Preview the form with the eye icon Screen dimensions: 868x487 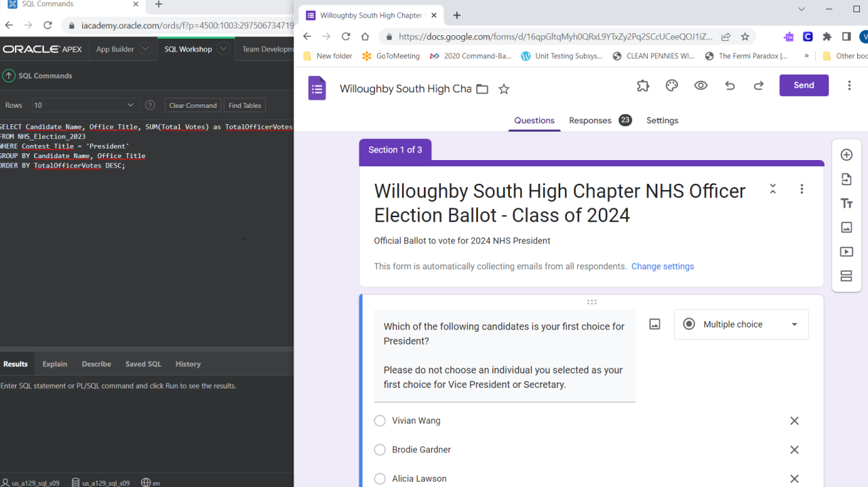pos(701,85)
